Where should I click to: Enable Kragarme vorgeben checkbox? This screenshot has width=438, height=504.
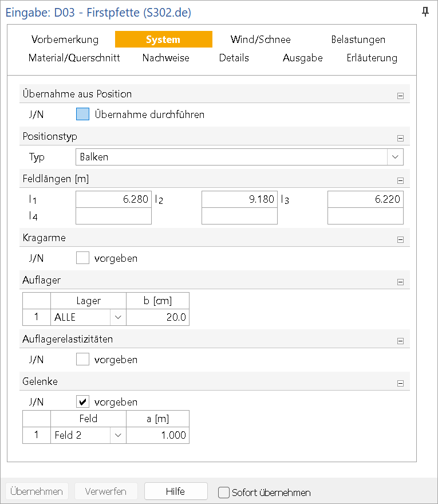(x=82, y=258)
